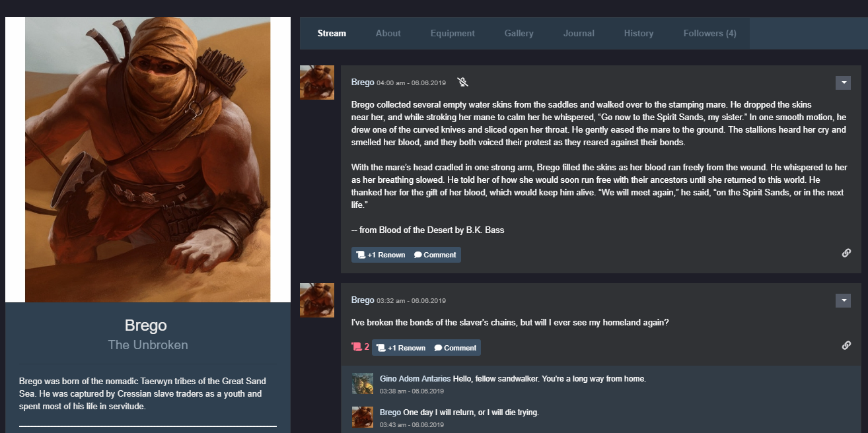The image size is (868, 433).
Task: Give +1 Renown to the first post
Action: pos(380,255)
